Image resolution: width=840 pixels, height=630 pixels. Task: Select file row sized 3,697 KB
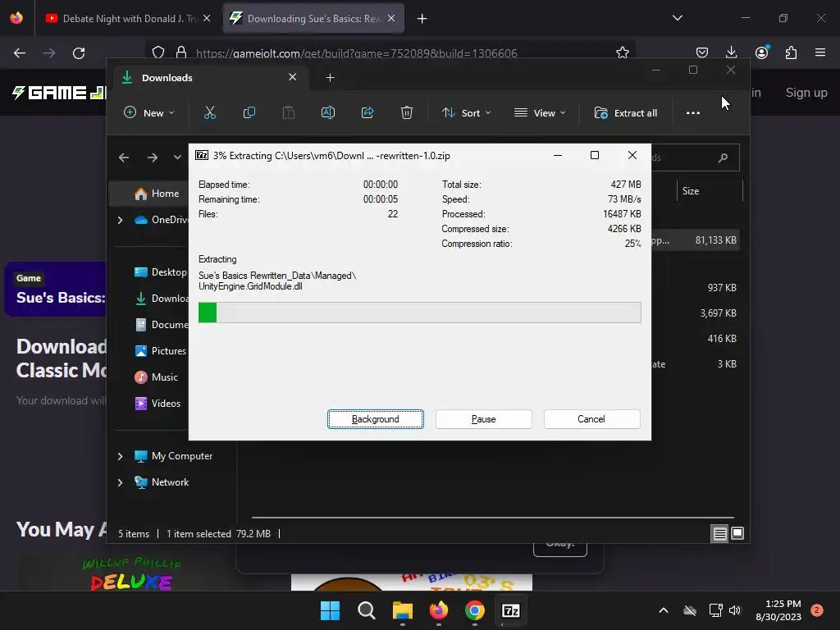696,313
